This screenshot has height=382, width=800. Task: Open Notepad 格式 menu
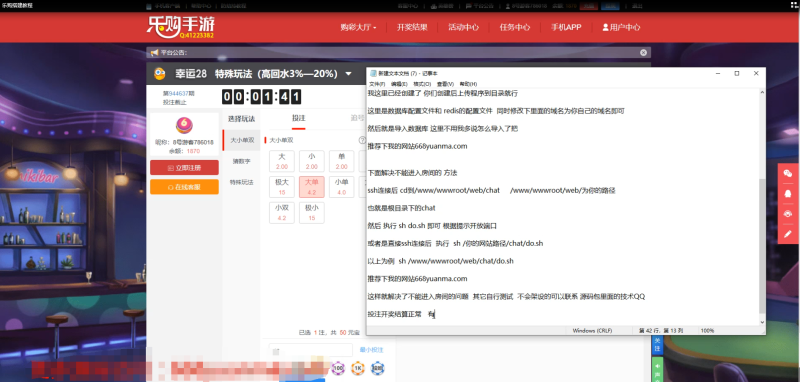(422, 84)
